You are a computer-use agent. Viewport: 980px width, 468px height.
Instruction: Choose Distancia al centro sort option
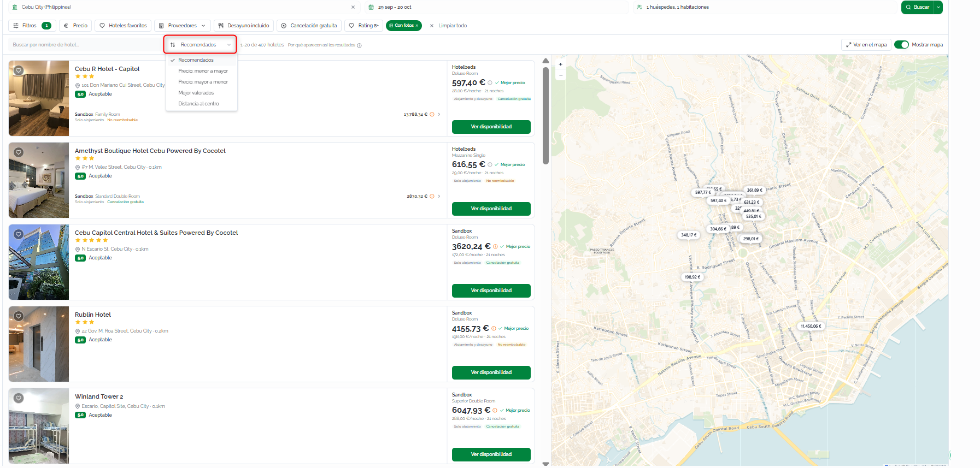(x=198, y=104)
